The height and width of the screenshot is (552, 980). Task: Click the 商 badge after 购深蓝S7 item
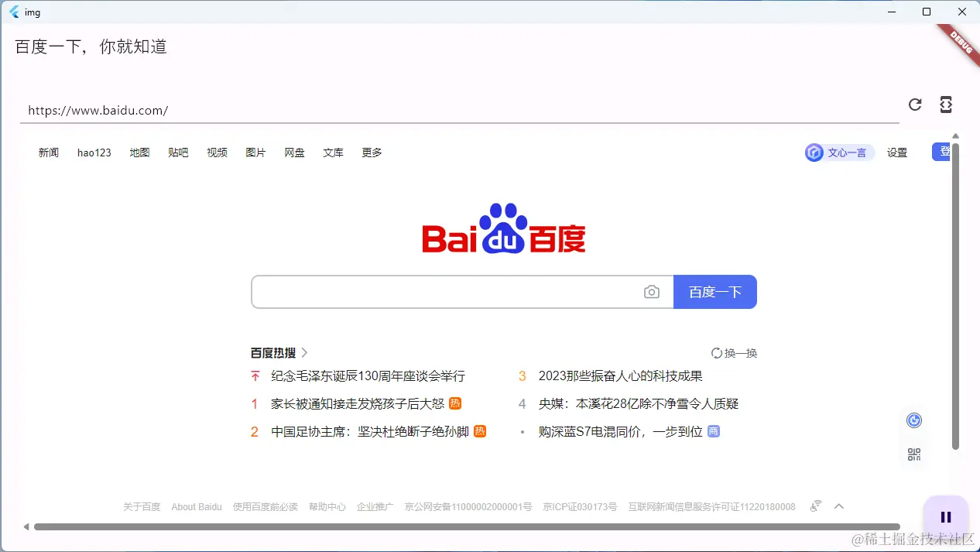coord(714,431)
